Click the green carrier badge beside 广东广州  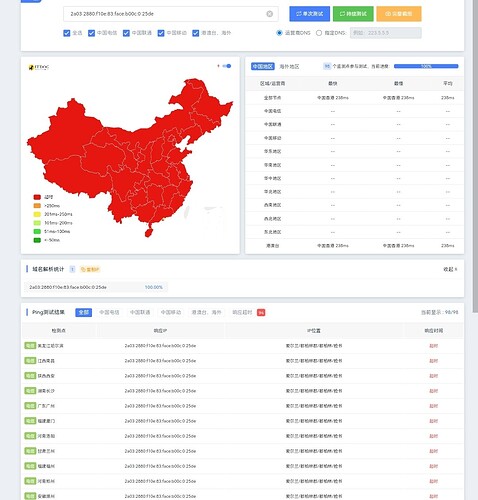pos(30,406)
